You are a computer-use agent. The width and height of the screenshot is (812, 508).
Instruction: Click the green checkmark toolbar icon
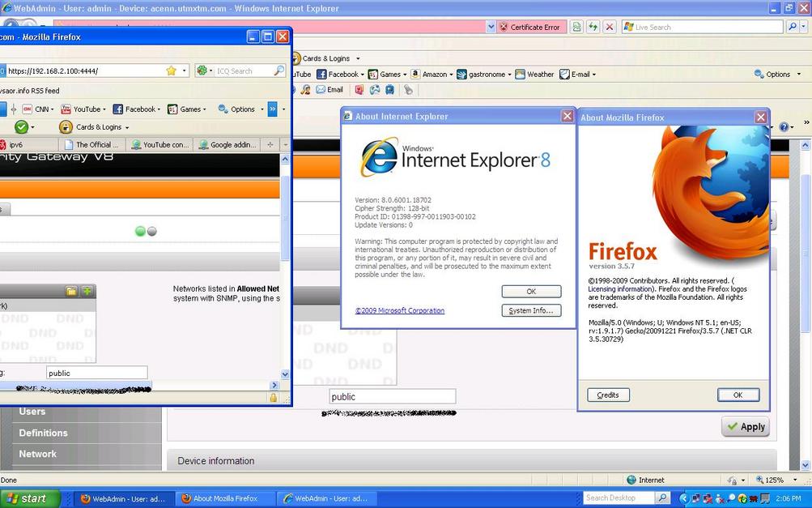(x=21, y=127)
